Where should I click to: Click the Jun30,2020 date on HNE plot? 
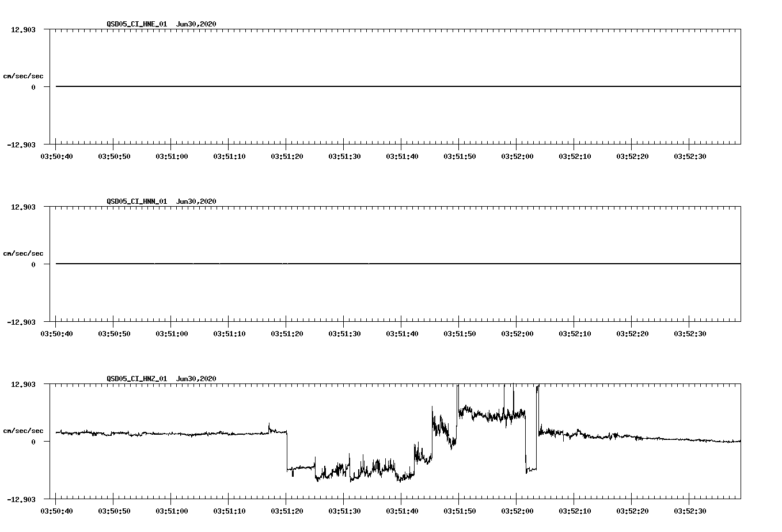click(x=196, y=24)
